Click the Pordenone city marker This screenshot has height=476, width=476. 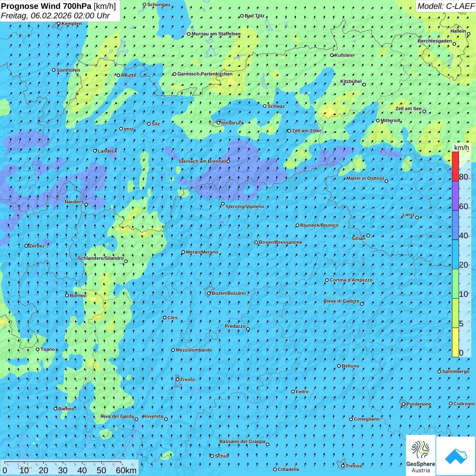[404, 404]
